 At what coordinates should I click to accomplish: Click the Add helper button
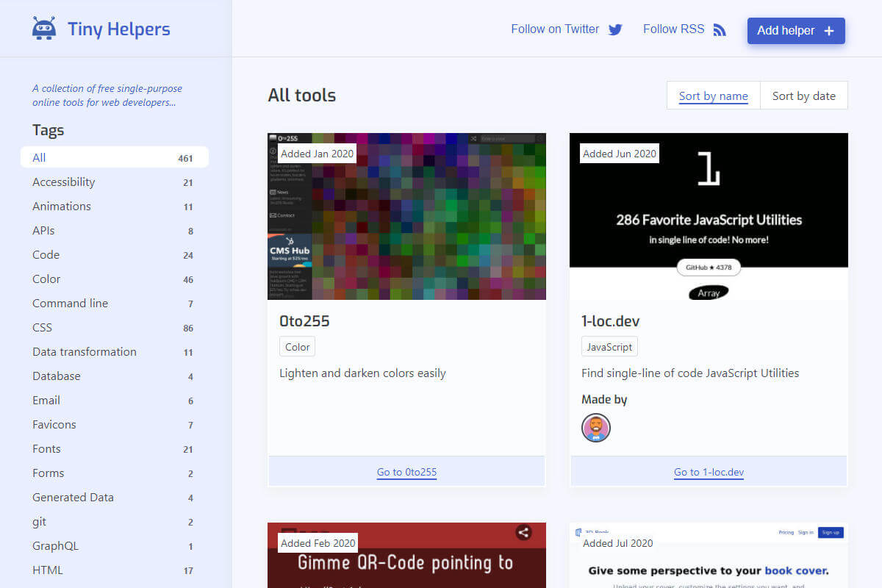pyautogui.click(x=796, y=31)
